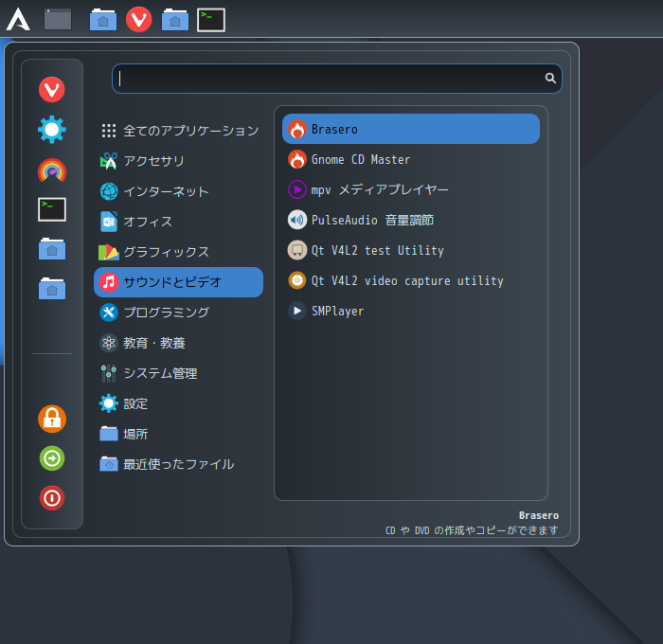Open Vivaldi from menu favorites sidebar

pos(52,90)
